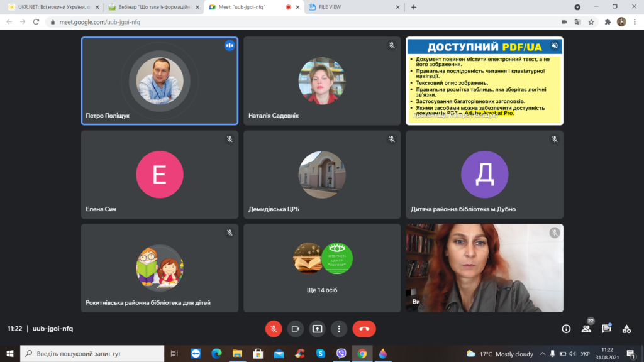Open the Activities panel icon
Image resolution: width=644 pixels, height=362 pixels.
(x=626, y=329)
